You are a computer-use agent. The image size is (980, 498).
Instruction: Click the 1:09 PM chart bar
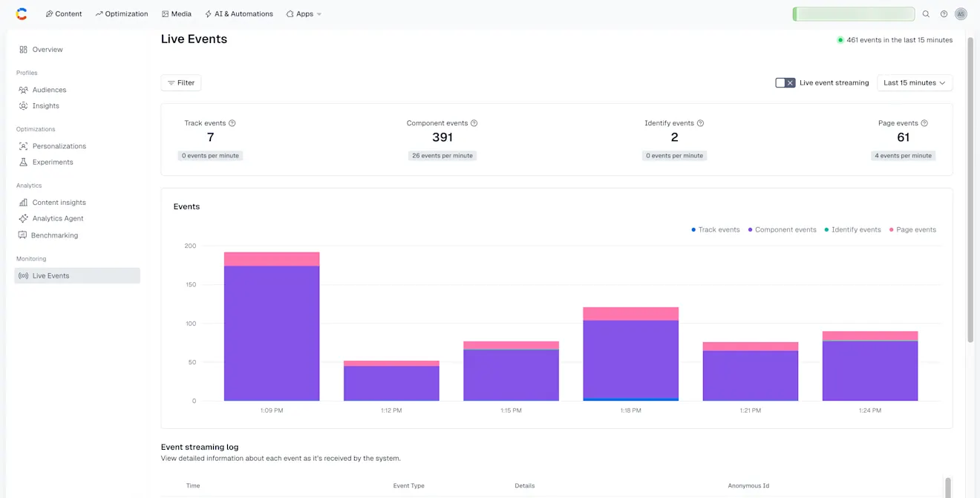point(272,327)
